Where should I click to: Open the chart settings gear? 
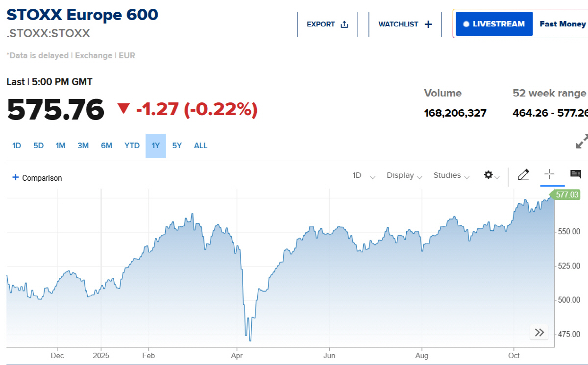click(489, 175)
